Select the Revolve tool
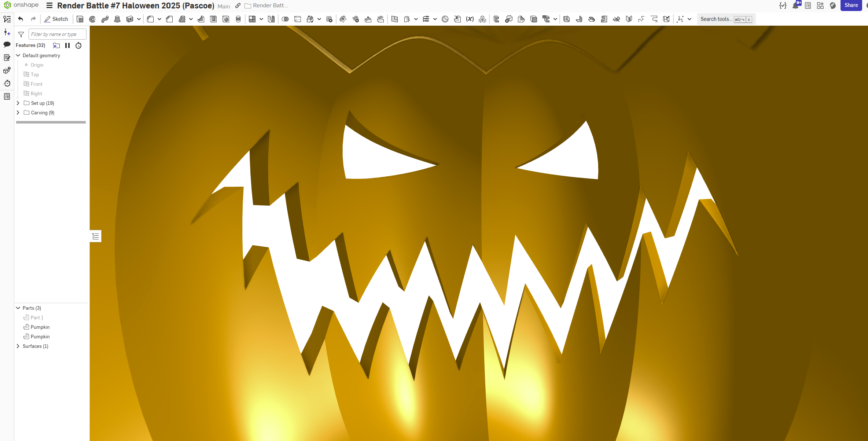The width and height of the screenshot is (868, 441). click(92, 19)
